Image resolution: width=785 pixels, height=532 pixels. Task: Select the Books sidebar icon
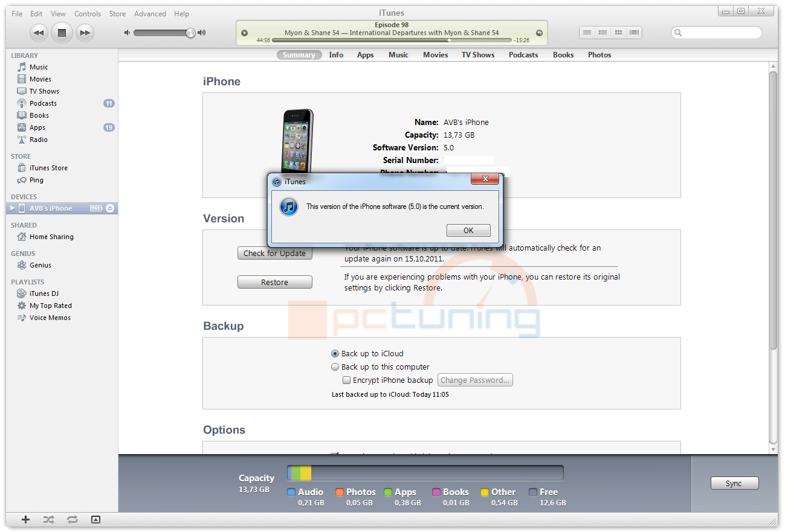(22, 115)
